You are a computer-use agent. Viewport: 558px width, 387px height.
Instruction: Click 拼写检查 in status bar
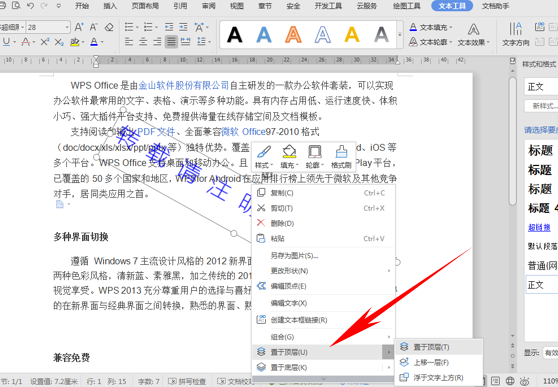[187, 381]
